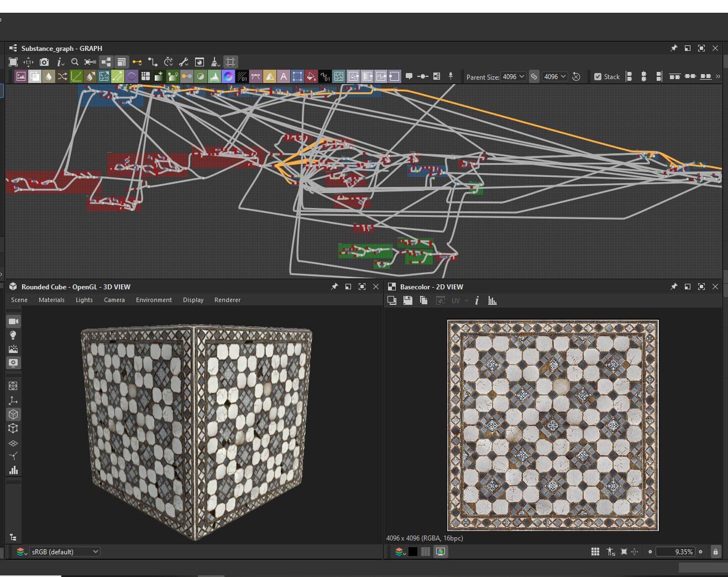Open the Display menu in 3D view

point(193,300)
